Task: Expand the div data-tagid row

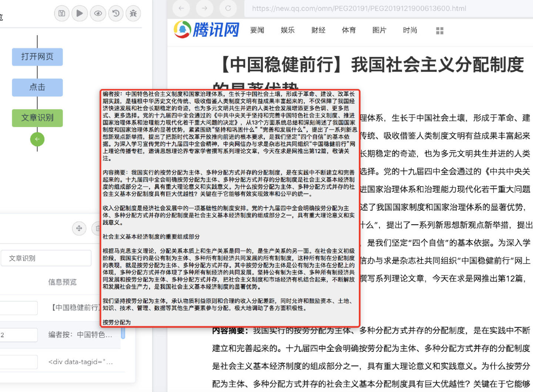Action: 81,362
